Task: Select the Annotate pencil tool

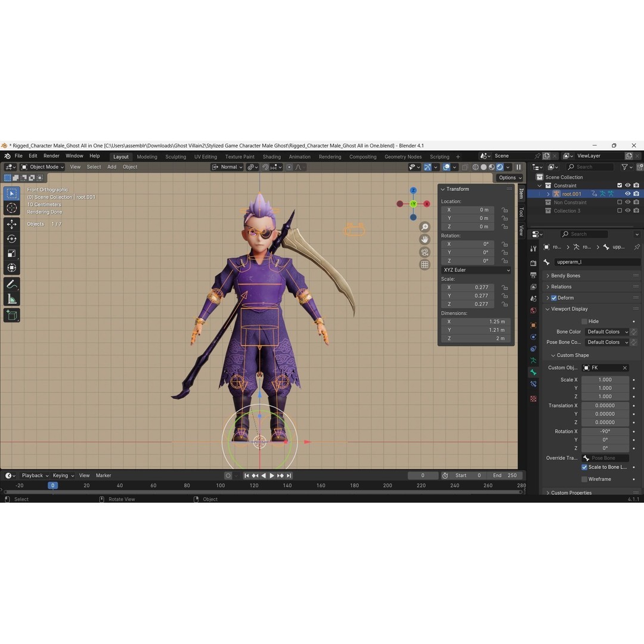Action: pyautogui.click(x=11, y=284)
